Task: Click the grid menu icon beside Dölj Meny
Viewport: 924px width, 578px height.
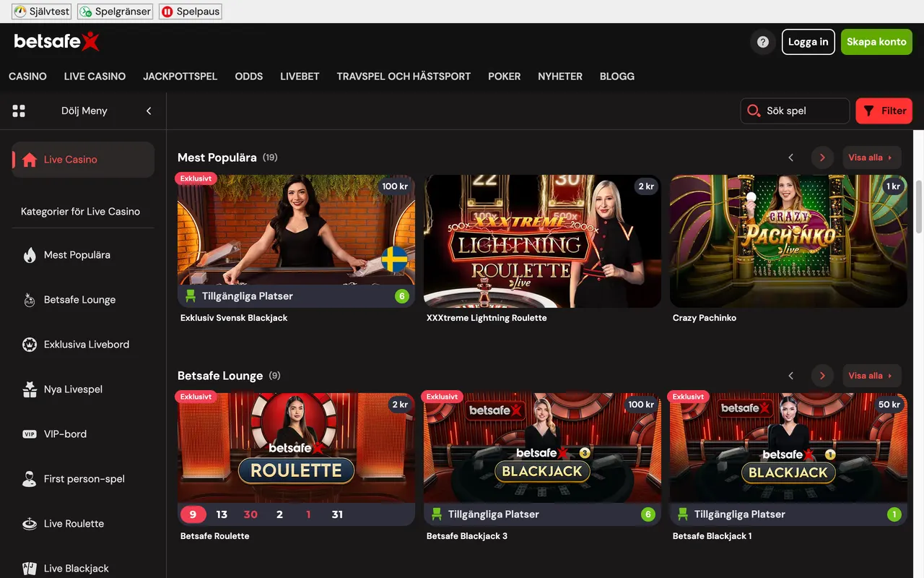Action: click(x=19, y=111)
